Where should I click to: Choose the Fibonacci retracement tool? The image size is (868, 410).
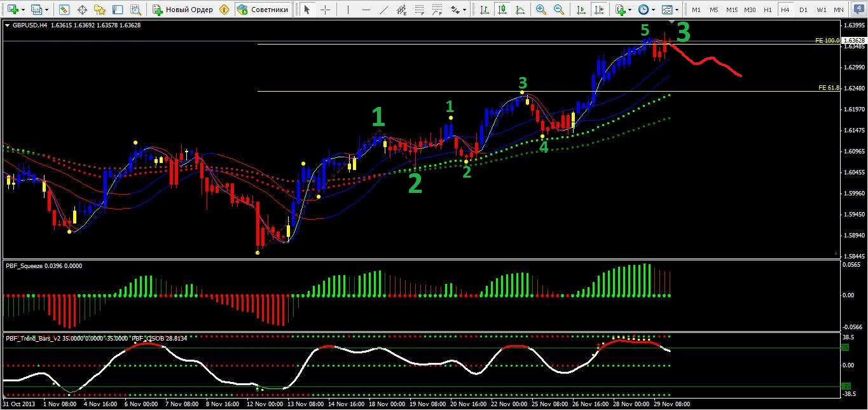pyautogui.click(x=420, y=10)
